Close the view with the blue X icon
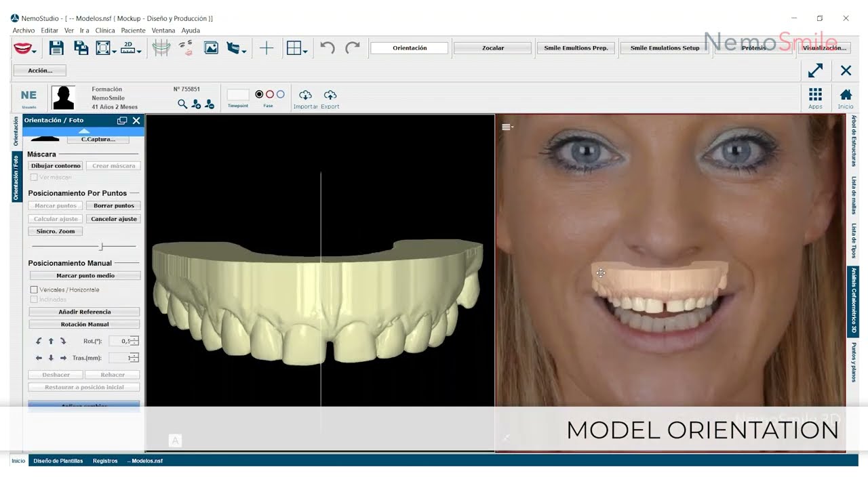Viewport: 868px width, 488px height. (846, 70)
